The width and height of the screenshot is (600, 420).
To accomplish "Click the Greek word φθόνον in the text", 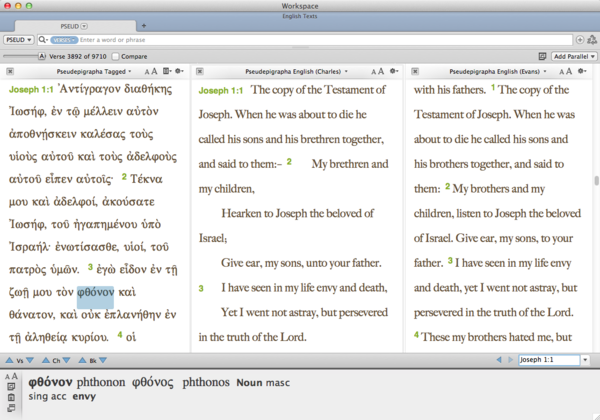I will (96, 292).
